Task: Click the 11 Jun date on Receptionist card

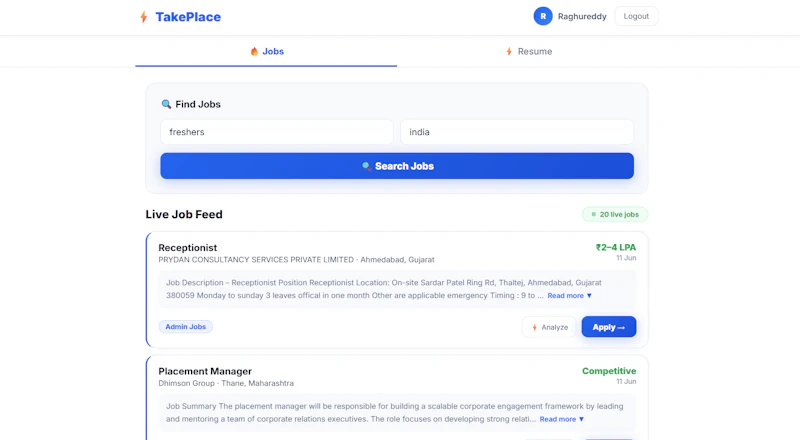Action: 626,258
